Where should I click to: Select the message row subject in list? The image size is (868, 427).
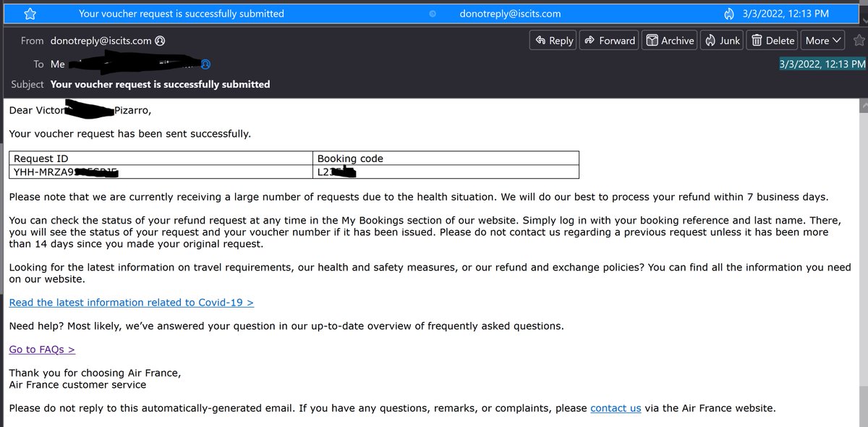tap(182, 13)
